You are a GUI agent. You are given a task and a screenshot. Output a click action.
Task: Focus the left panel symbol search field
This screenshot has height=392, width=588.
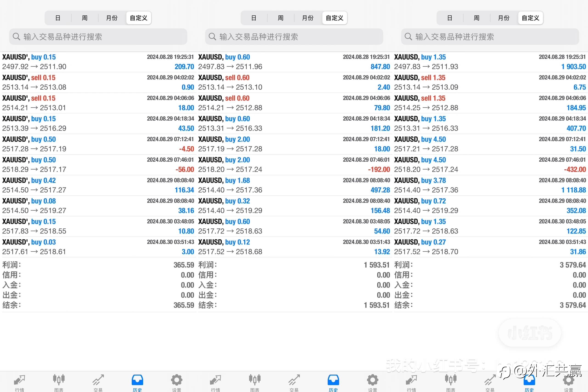point(98,37)
